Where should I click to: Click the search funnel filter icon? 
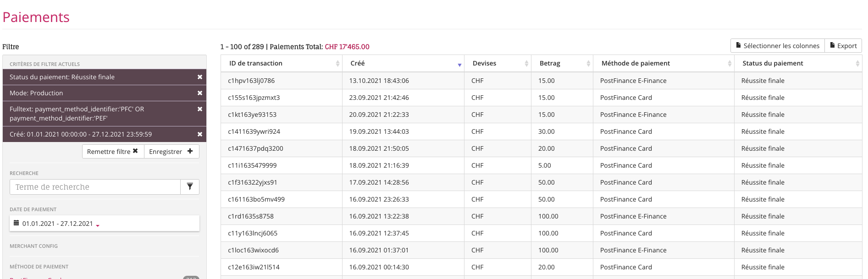coord(190,186)
